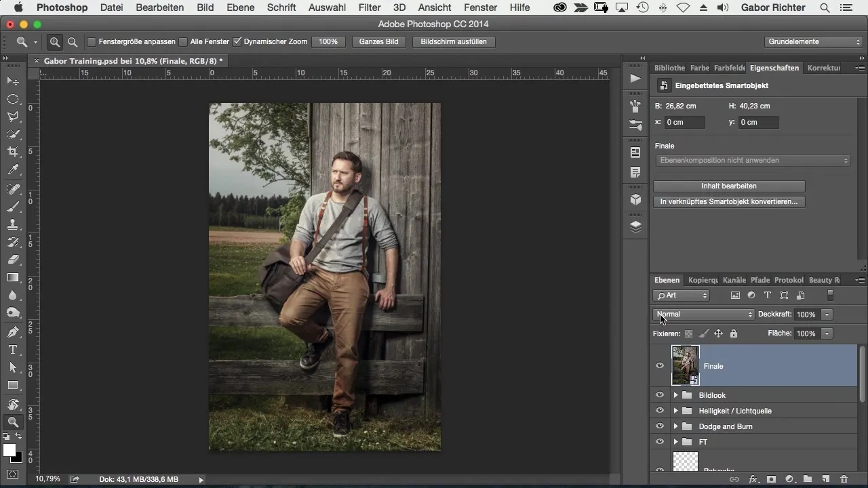Viewport: 868px width, 488px height.
Task: Select the Elliptical Marquee tool
Action: pos(13,99)
